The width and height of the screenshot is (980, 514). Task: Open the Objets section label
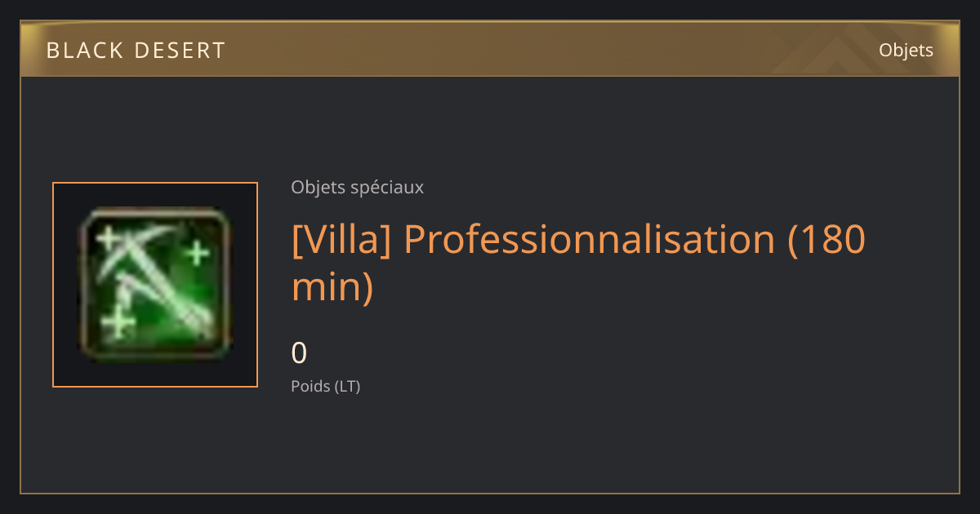click(906, 51)
